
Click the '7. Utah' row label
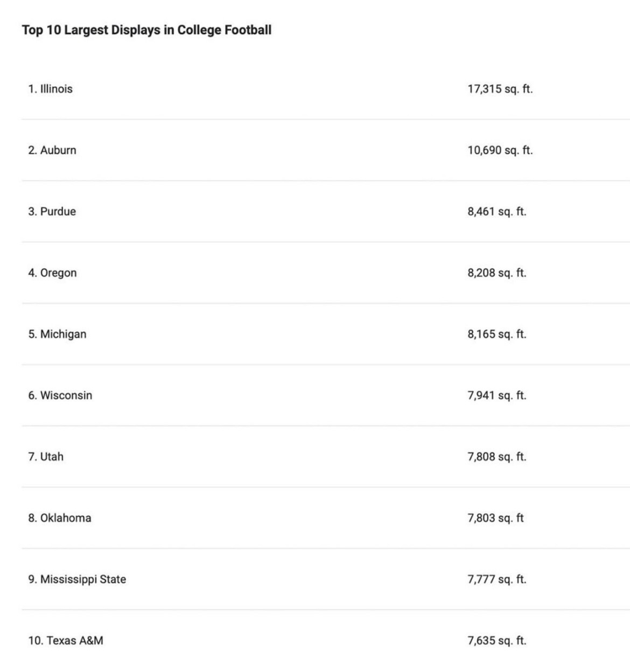(46, 457)
